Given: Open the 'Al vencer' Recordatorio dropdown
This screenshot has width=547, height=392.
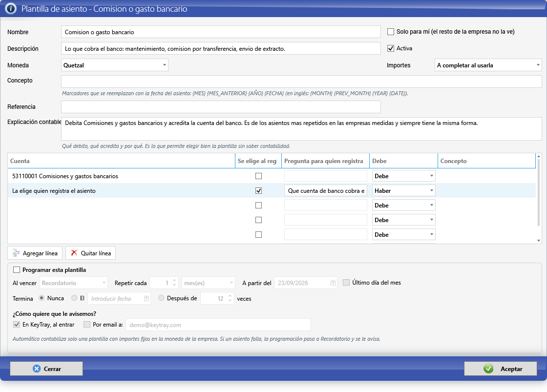Looking at the screenshot, I should 74,283.
